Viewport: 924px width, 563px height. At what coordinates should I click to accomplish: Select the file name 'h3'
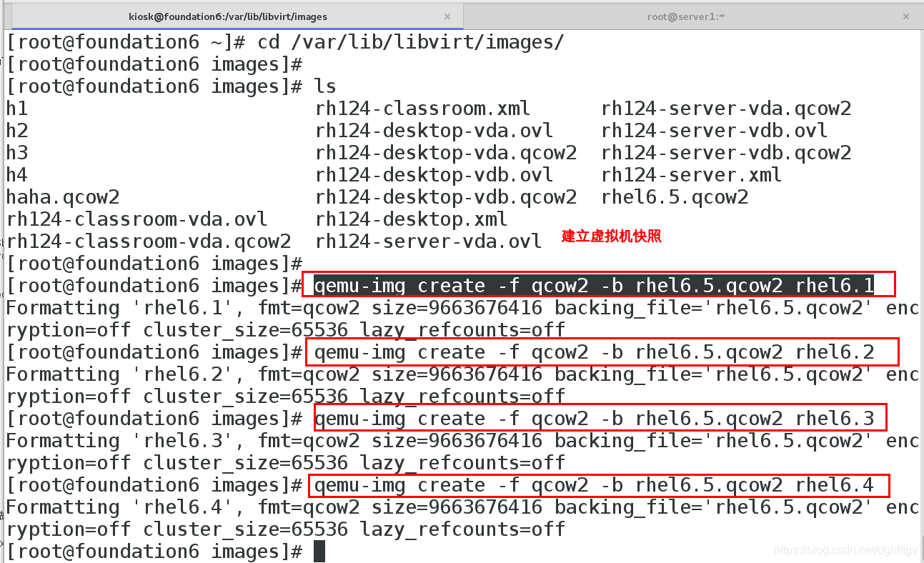click(17, 154)
